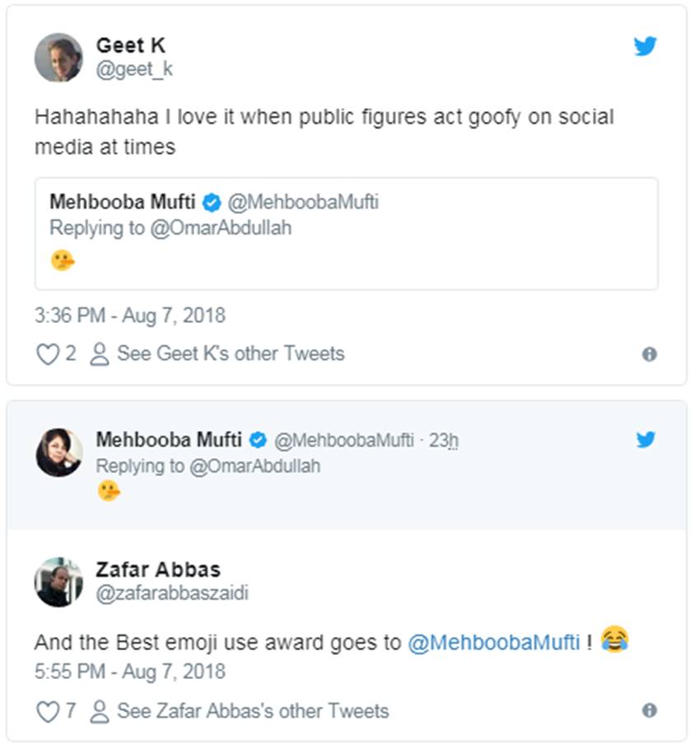The height and width of the screenshot is (744, 700).
Task: Click the Zafar Abbas display name
Action: click(x=158, y=569)
